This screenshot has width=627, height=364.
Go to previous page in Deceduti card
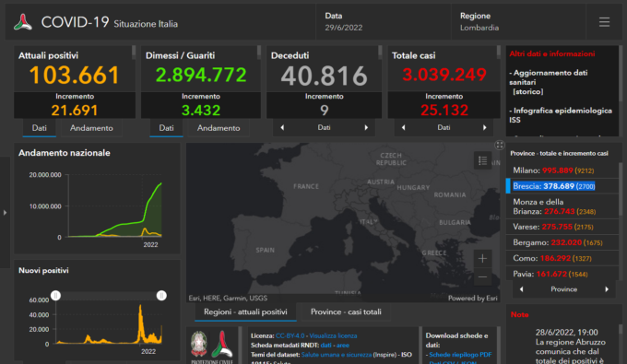[x=282, y=127]
